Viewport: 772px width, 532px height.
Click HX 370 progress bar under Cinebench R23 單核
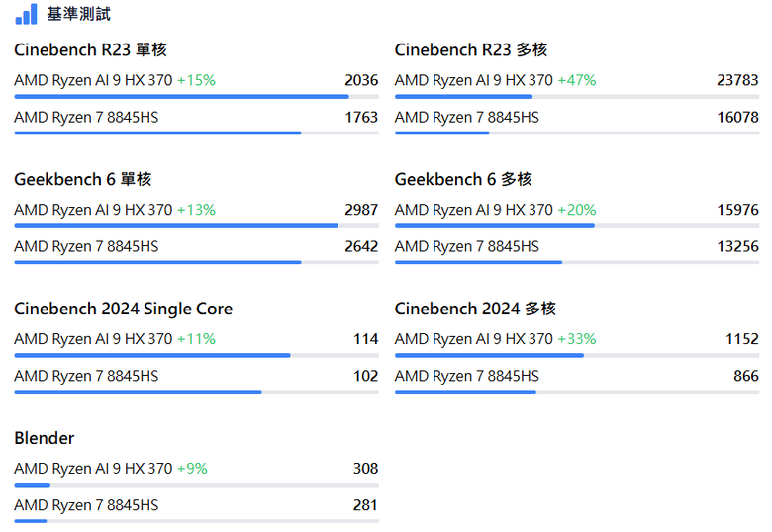click(x=196, y=97)
